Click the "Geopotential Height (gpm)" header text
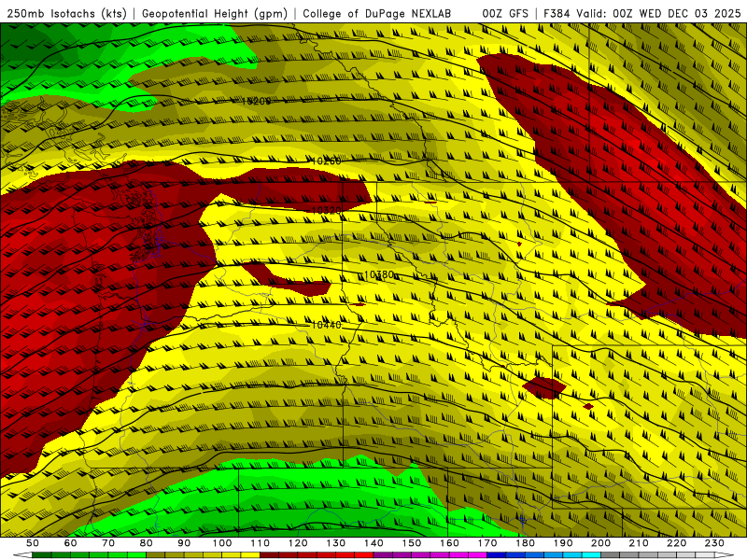This screenshot has height=560, width=747. pyautogui.click(x=215, y=14)
